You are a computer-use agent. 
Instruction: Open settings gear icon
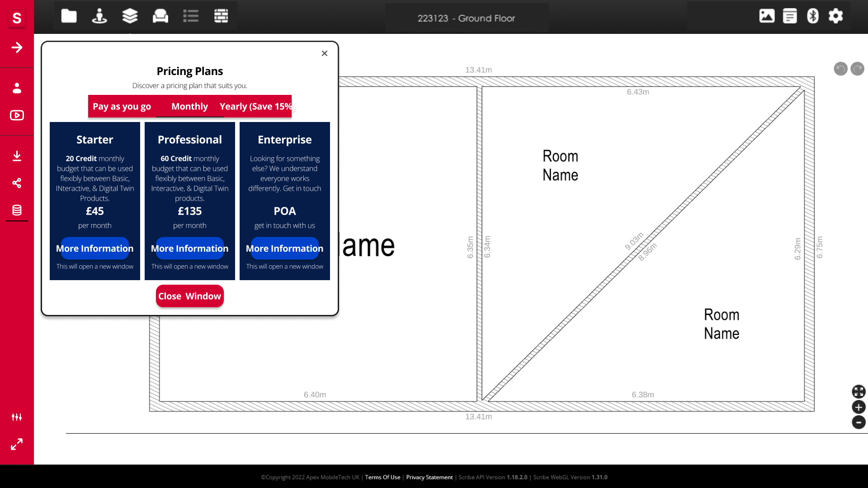pyautogui.click(x=835, y=16)
